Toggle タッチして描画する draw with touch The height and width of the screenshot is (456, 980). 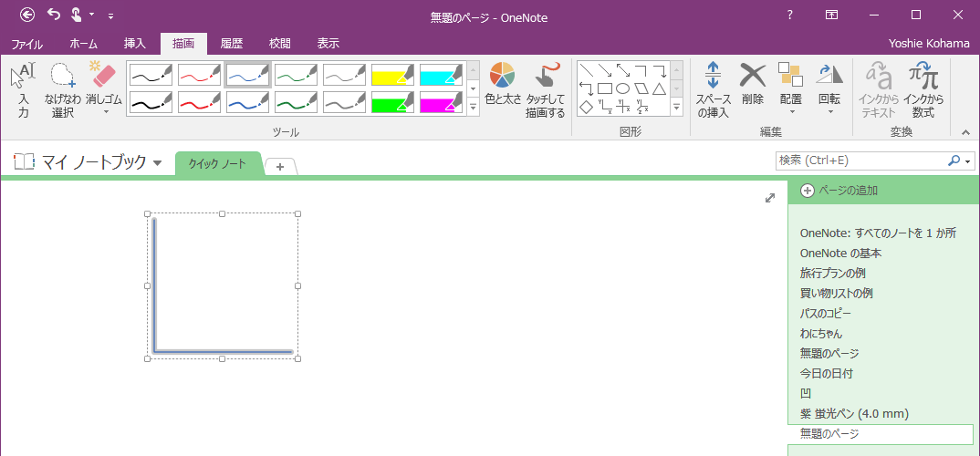[545, 92]
